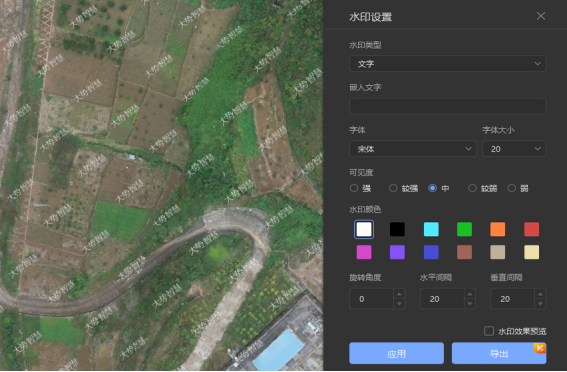This screenshot has height=372, width=567.
Task: Open the 字体 dropdown showing 宋体
Action: pyautogui.click(x=413, y=149)
